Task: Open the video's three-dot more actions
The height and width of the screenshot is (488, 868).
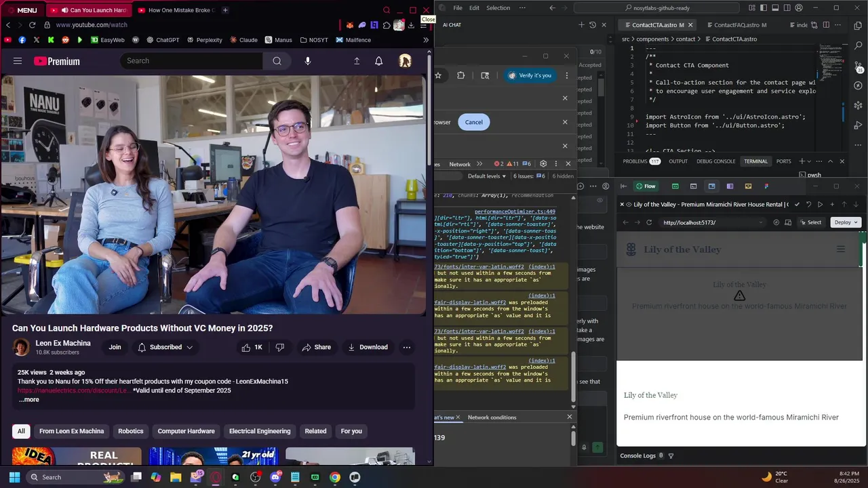Action: pos(407,347)
